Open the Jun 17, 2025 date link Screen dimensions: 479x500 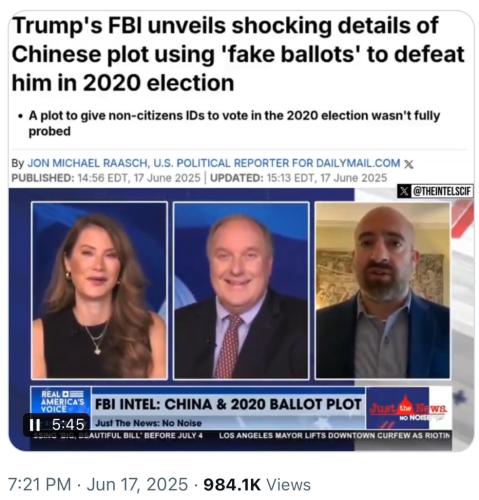tap(137, 484)
